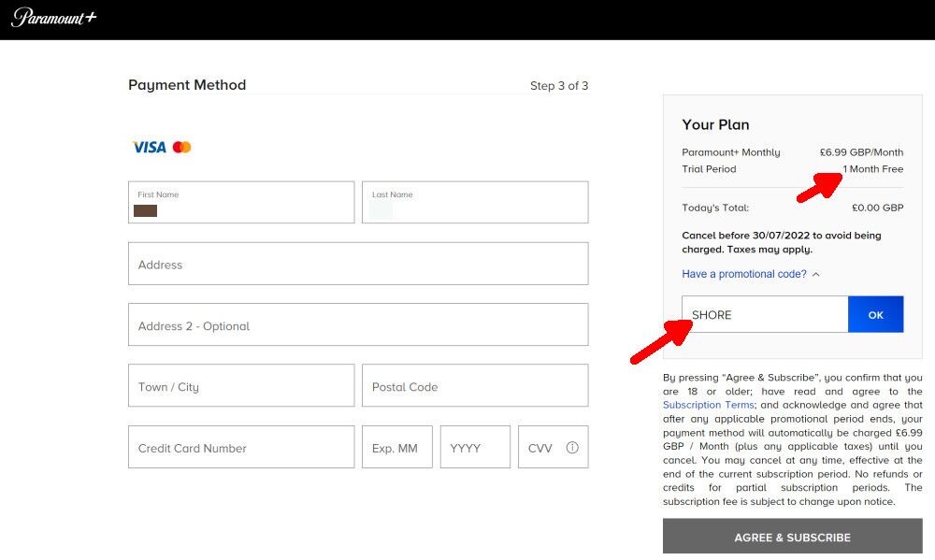
Task: Focus the Credit Card Number field
Action: pos(241,448)
